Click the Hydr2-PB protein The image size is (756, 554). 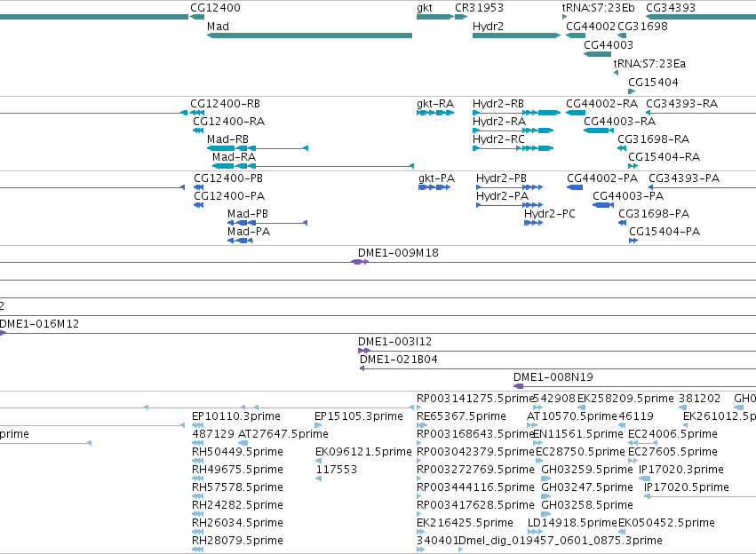point(510,187)
